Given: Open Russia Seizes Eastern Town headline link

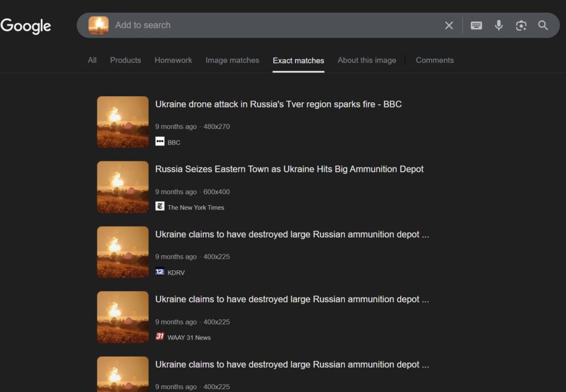Looking at the screenshot, I should (x=289, y=169).
